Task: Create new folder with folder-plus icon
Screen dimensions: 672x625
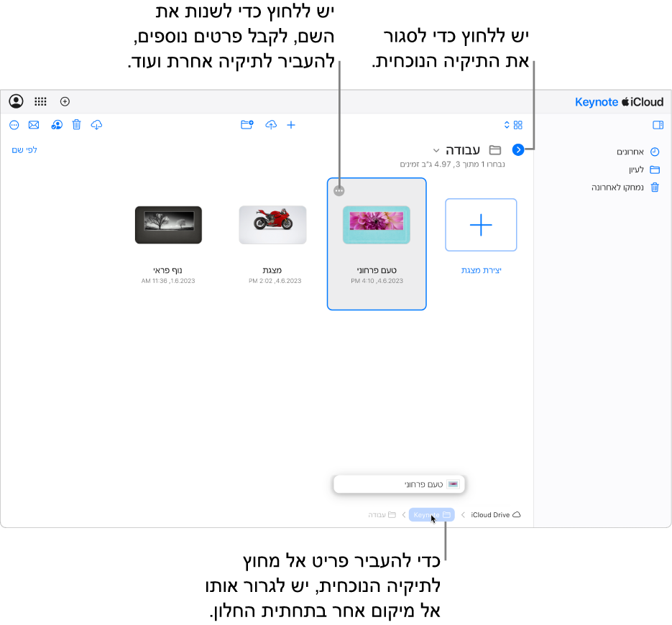Action: click(x=247, y=125)
